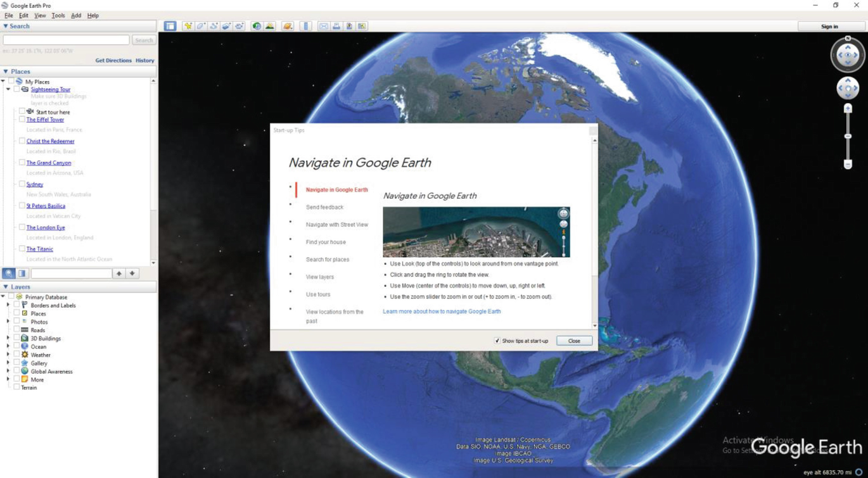
Task: Collapse the Places panel header
Action: [6, 72]
